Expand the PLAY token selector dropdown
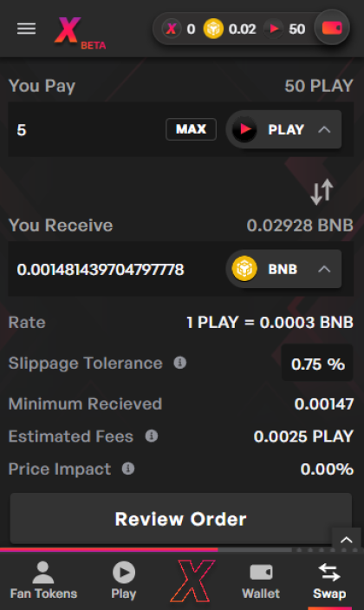Image resolution: width=364 pixels, height=610 pixels. pos(283,129)
